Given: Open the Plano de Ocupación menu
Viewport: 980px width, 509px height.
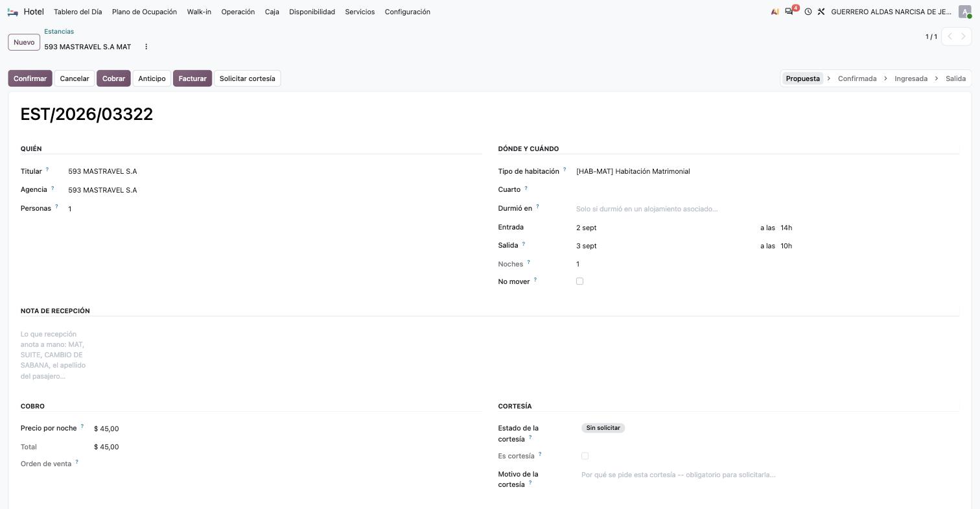Looking at the screenshot, I should (145, 12).
